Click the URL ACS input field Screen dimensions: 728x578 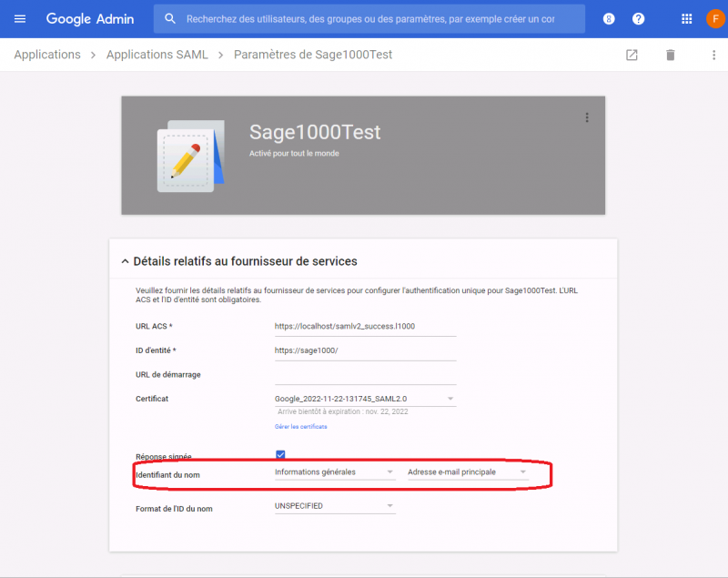pyautogui.click(x=366, y=327)
